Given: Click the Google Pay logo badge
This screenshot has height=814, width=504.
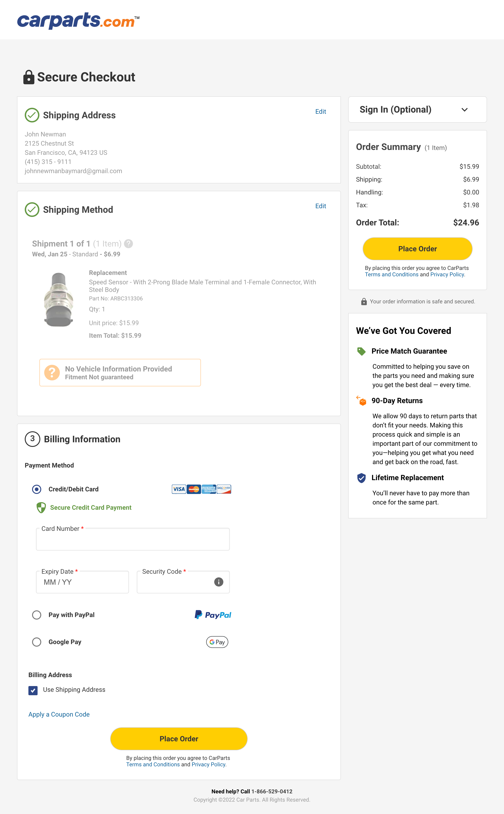Looking at the screenshot, I should [217, 642].
